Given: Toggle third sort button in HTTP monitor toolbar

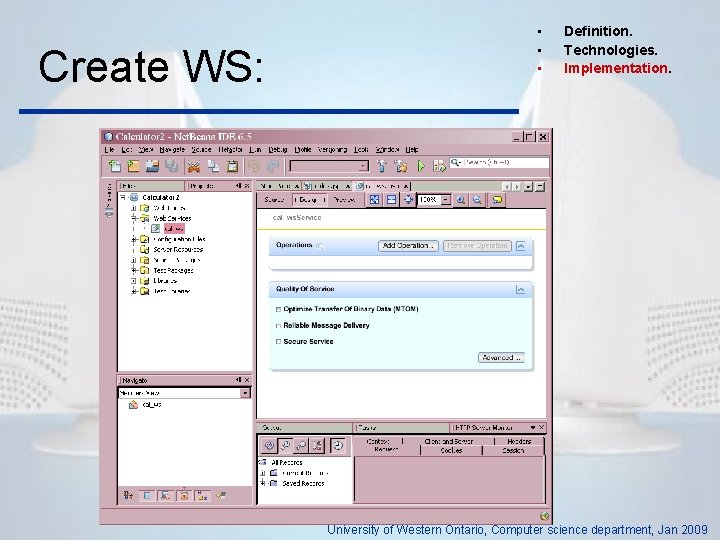Looking at the screenshot, I should [x=301, y=445].
